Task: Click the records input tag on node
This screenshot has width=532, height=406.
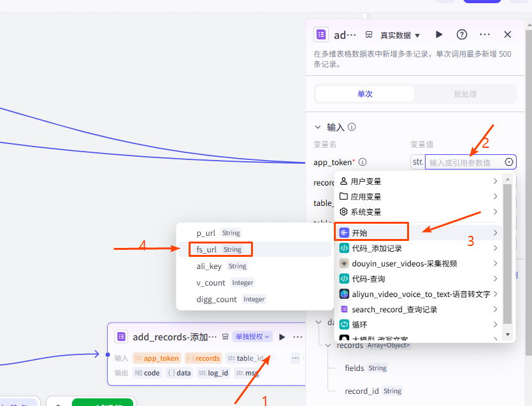Action: pos(203,358)
